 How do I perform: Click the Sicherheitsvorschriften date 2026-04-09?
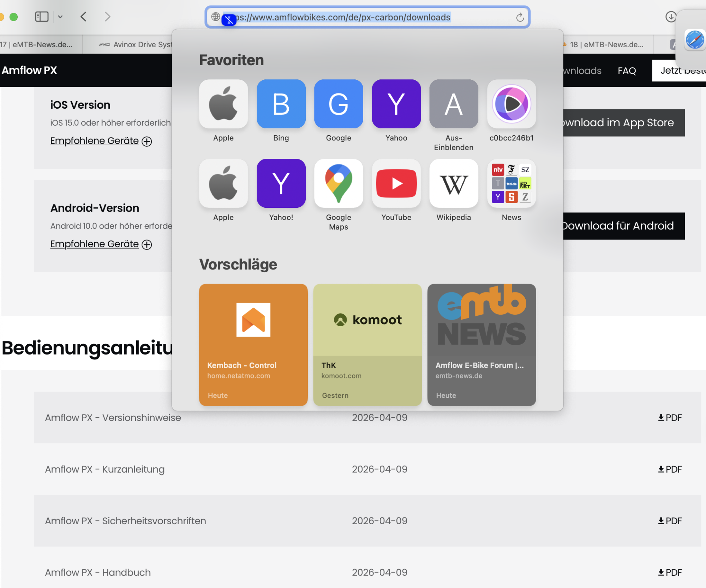click(379, 521)
